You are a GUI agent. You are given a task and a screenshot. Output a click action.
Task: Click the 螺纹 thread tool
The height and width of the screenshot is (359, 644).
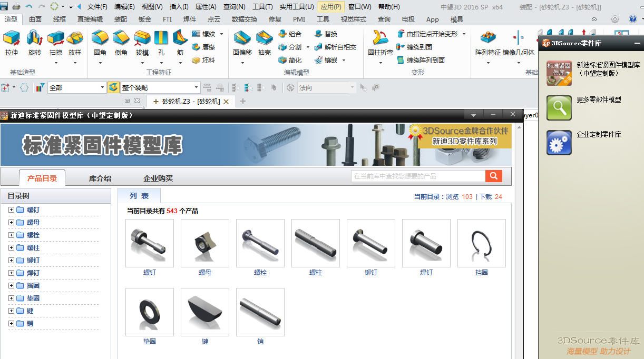tap(203, 34)
